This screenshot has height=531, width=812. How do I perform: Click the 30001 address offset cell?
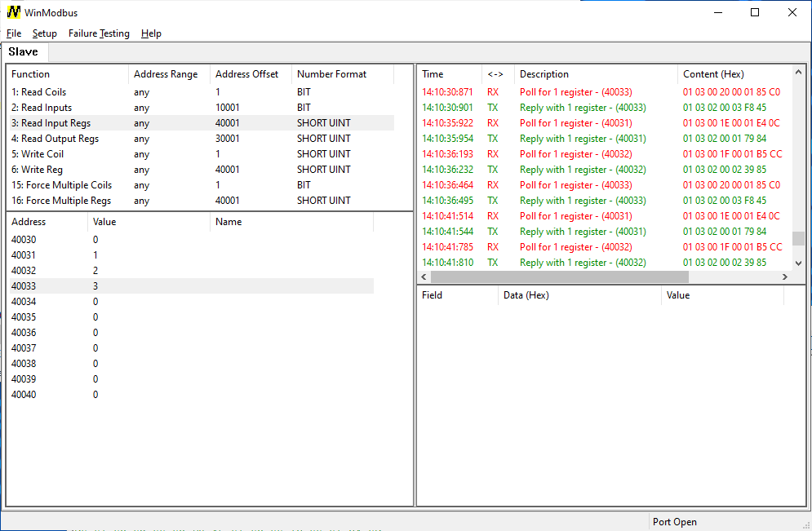[x=228, y=139]
